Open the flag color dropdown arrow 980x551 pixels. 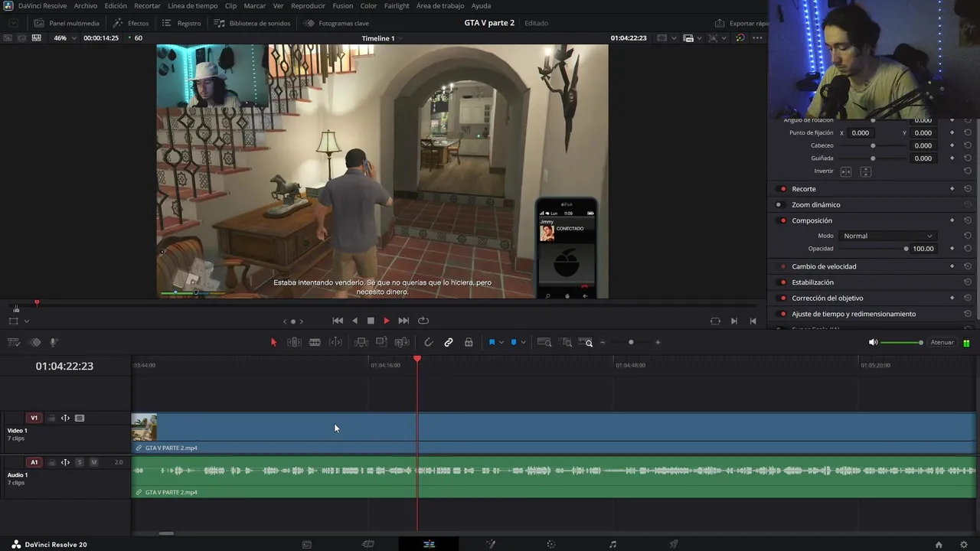[x=501, y=342]
